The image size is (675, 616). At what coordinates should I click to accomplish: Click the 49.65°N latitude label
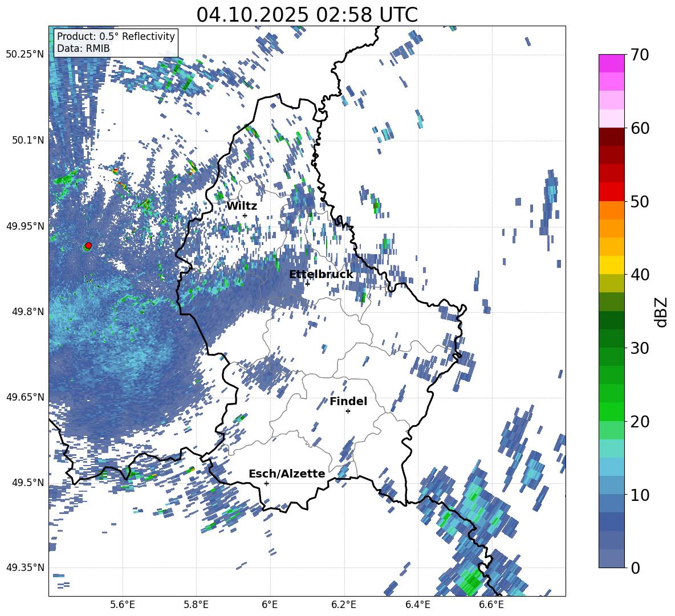(x=25, y=397)
